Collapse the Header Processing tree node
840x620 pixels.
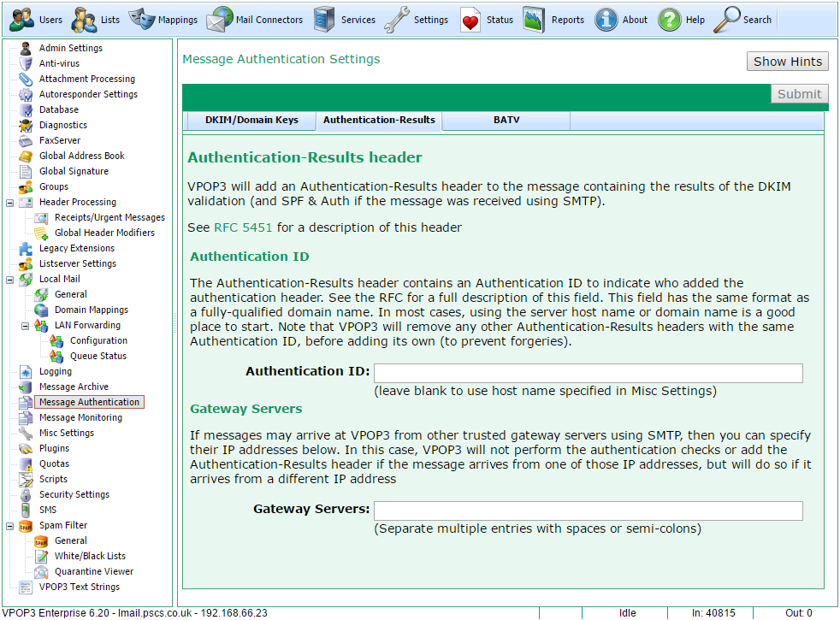(9, 203)
